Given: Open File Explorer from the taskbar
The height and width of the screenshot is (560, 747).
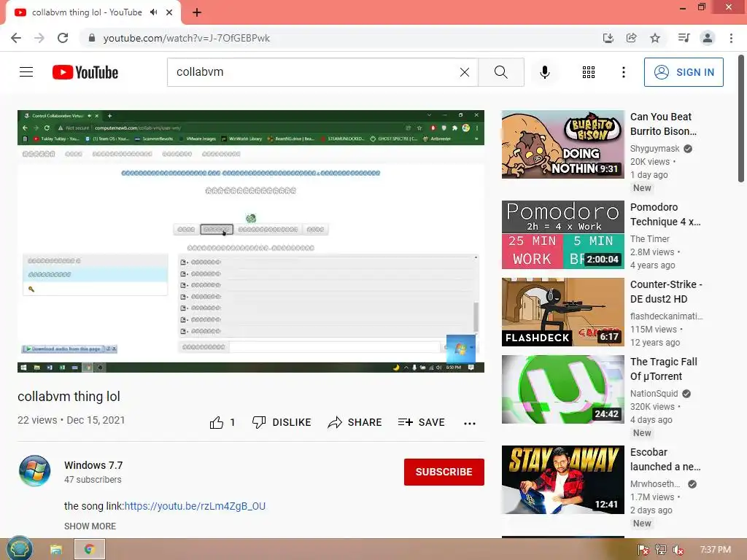Looking at the screenshot, I should click(x=55, y=550).
